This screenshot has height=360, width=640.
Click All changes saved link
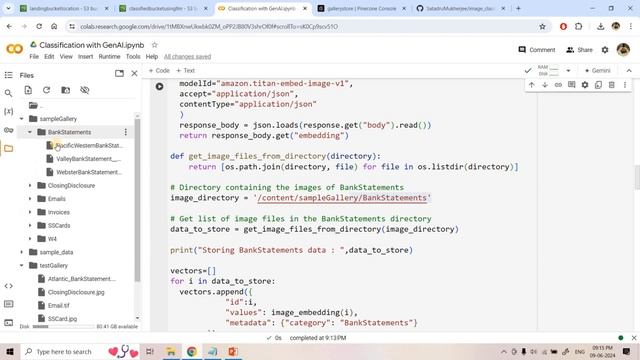pyautogui.click(x=187, y=57)
